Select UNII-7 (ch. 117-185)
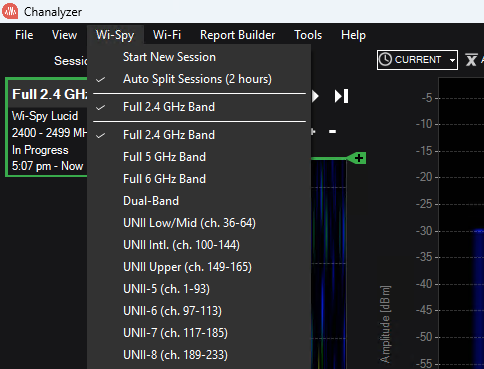This screenshot has height=369, width=484. pyautogui.click(x=199, y=333)
